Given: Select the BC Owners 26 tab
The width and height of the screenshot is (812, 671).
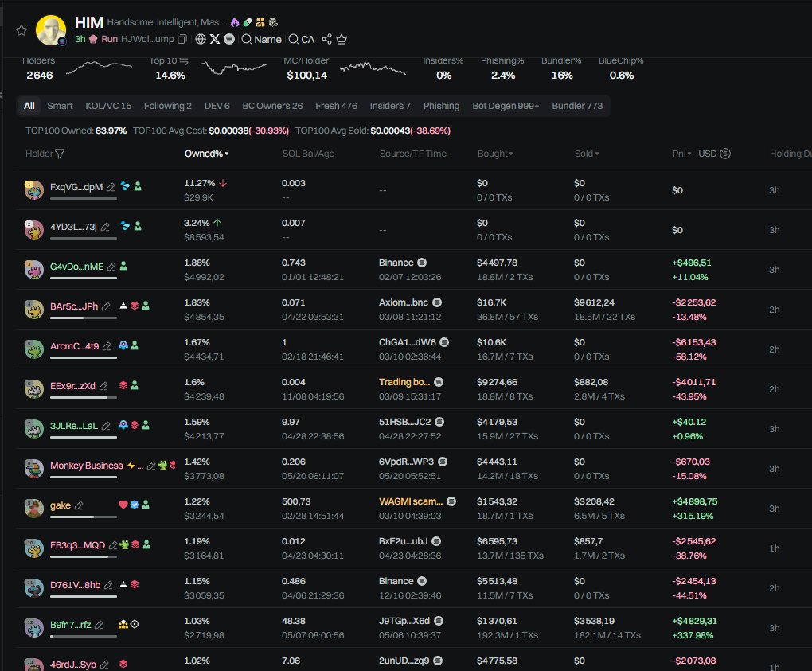Looking at the screenshot, I should click(272, 106).
